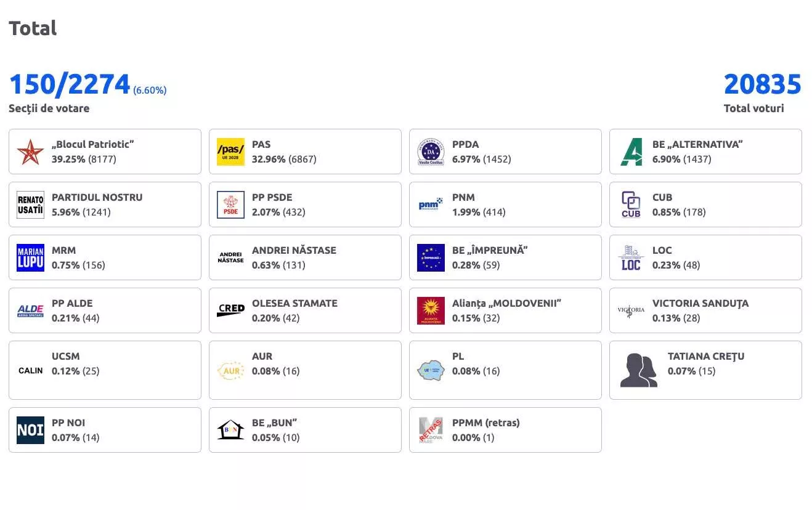Click the Victoria Sanduța logo
The image size is (812, 510).
click(x=631, y=310)
